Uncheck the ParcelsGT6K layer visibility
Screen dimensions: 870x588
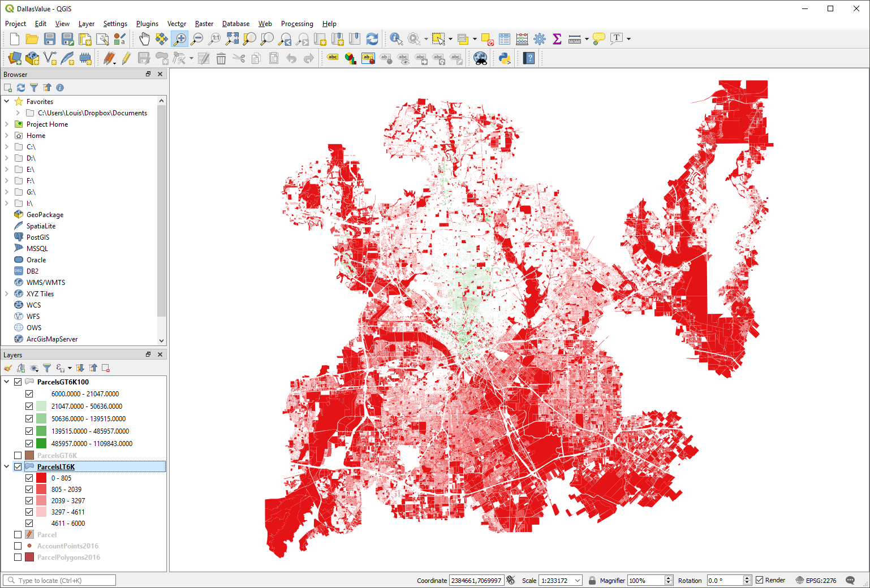(18, 455)
